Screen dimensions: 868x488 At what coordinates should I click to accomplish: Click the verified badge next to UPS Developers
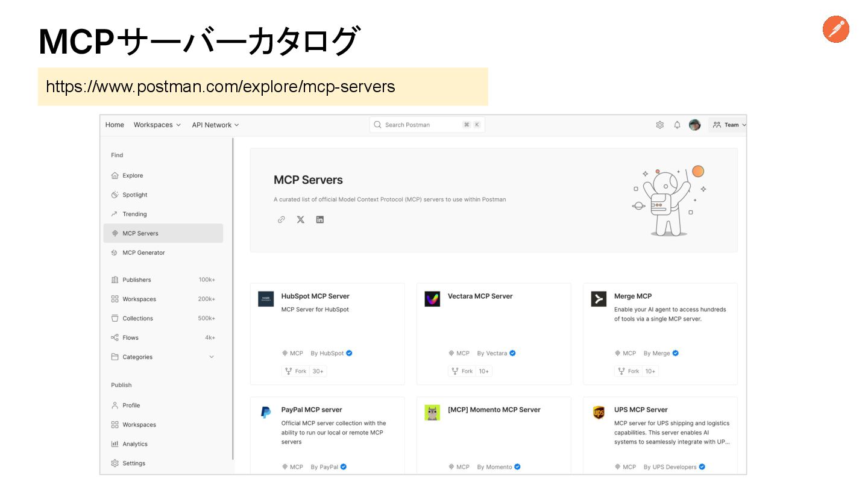702,467
